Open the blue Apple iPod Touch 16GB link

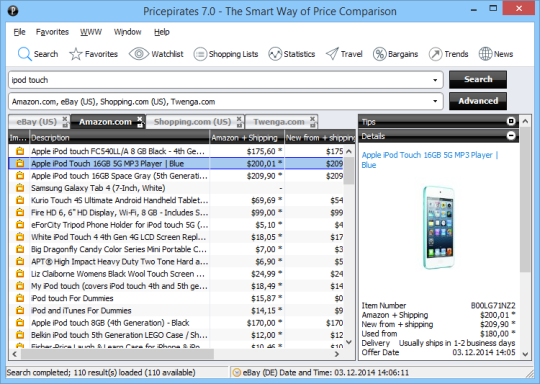pyautogui.click(x=430, y=160)
